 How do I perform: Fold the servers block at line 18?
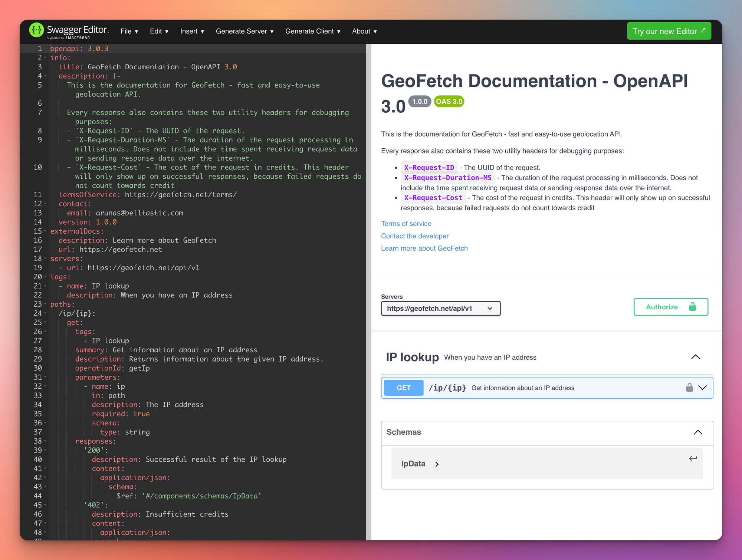tap(45, 259)
